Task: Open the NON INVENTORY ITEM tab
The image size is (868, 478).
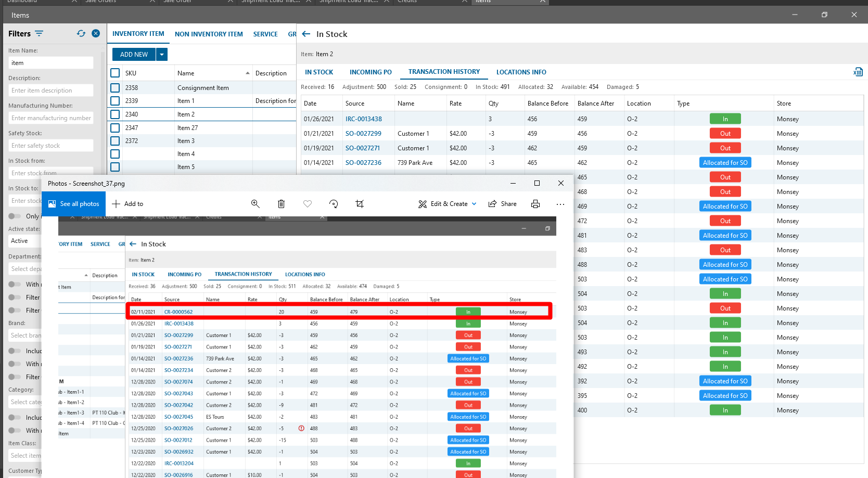Action: point(209,34)
